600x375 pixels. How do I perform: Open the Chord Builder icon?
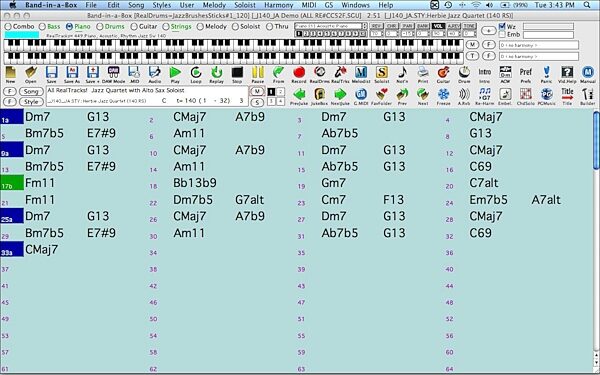(587, 96)
